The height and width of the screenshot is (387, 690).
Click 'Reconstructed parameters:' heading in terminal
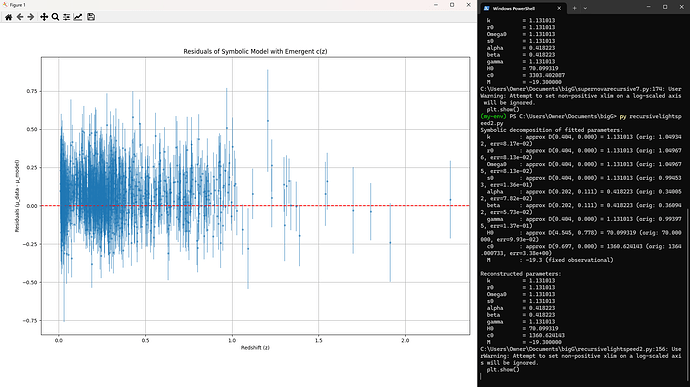pyautogui.click(x=521, y=273)
